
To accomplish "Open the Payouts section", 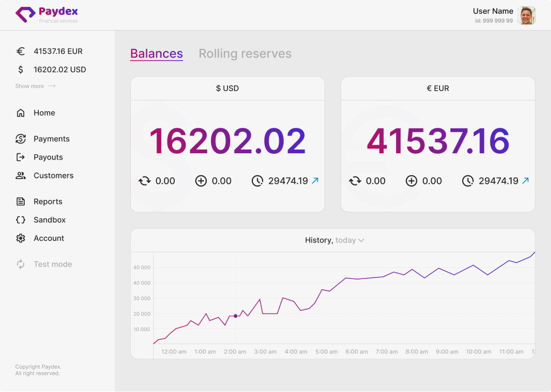I will (x=48, y=157).
